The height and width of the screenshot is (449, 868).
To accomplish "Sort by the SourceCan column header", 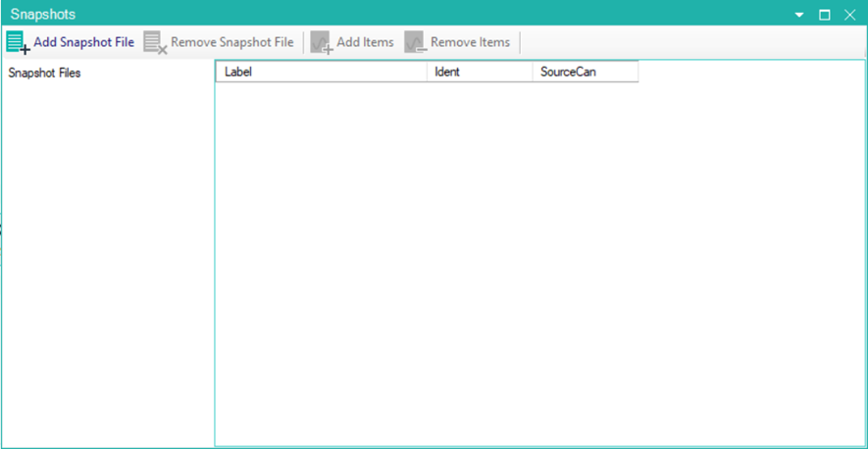I will point(584,72).
